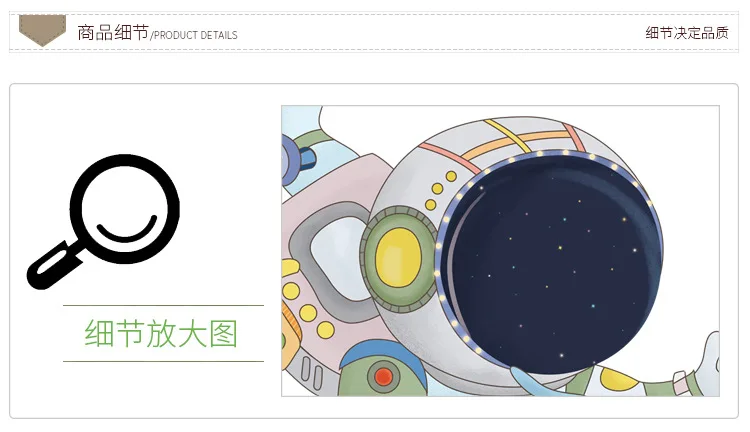
Task: Click the red round button on green panel
Action: (383, 377)
